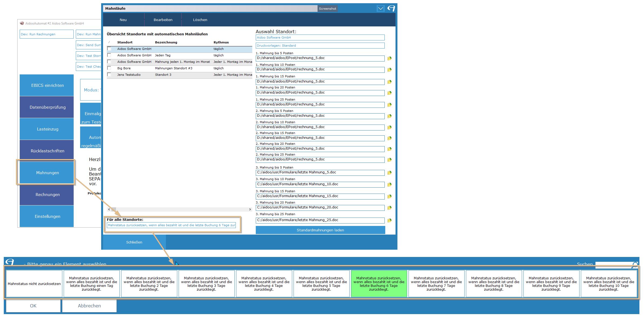Screen dimensions: 644x323
Task: Click folder icon for 2. Mahnung bis 25 Posten
Action: pyautogui.click(x=389, y=160)
